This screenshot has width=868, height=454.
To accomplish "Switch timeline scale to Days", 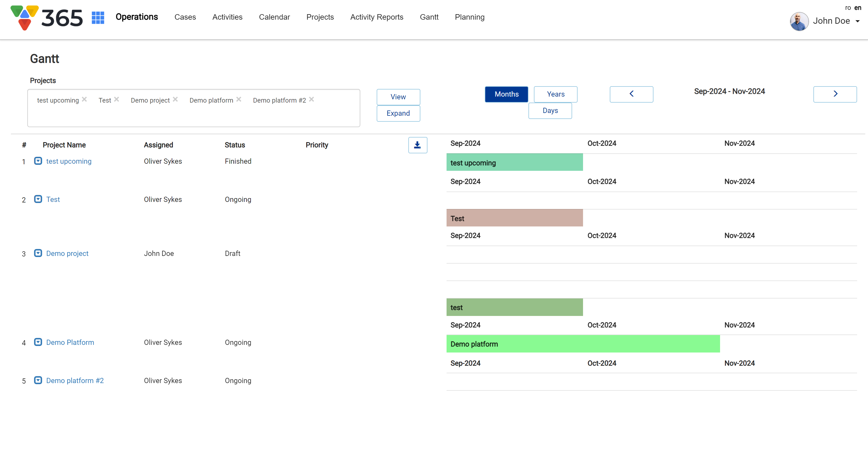I will coord(550,111).
